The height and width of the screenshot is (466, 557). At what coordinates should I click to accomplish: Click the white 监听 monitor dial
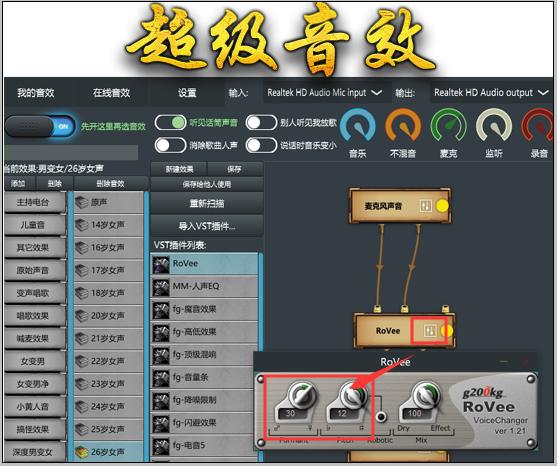[494, 126]
